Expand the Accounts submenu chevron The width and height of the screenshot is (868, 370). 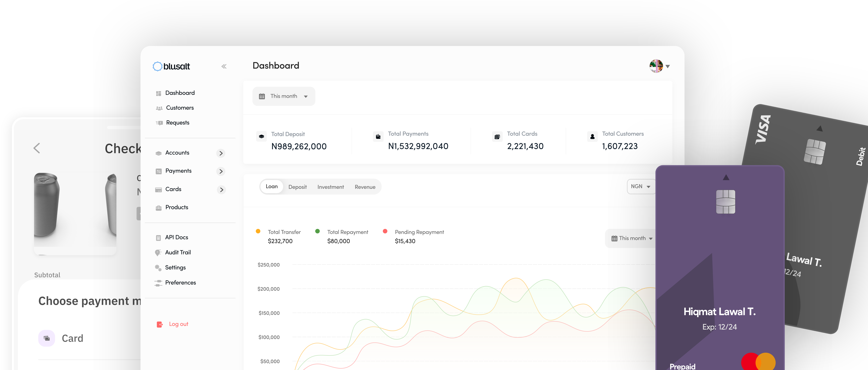(221, 153)
